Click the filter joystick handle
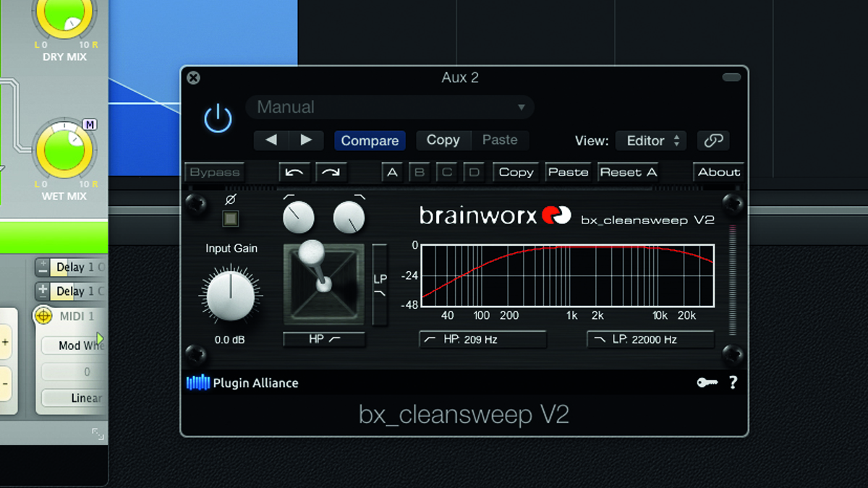This screenshot has height=488, width=868. click(x=312, y=252)
